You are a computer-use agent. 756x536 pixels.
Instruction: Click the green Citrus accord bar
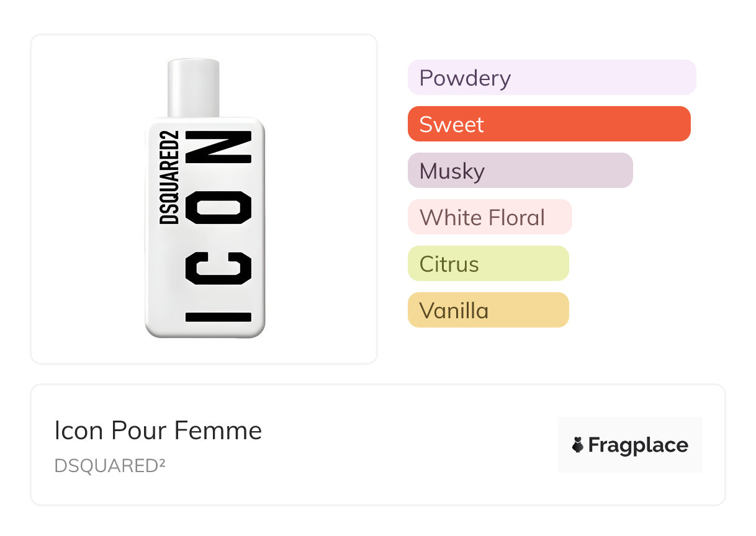pos(488,264)
